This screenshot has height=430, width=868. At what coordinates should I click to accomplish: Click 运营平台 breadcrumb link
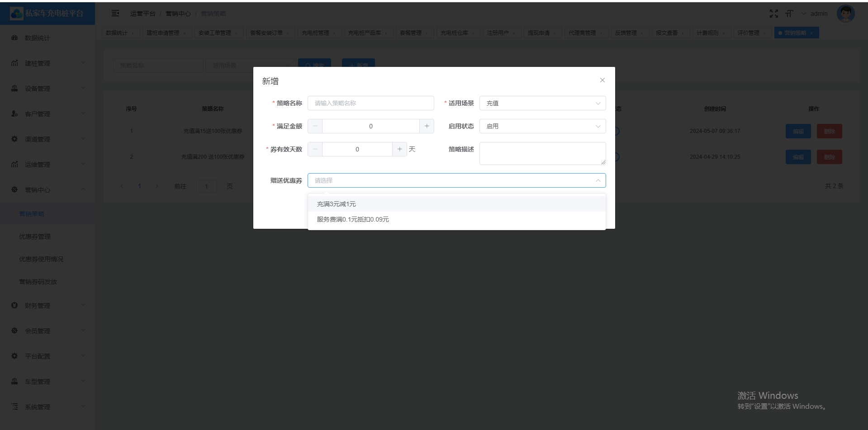[x=142, y=14]
